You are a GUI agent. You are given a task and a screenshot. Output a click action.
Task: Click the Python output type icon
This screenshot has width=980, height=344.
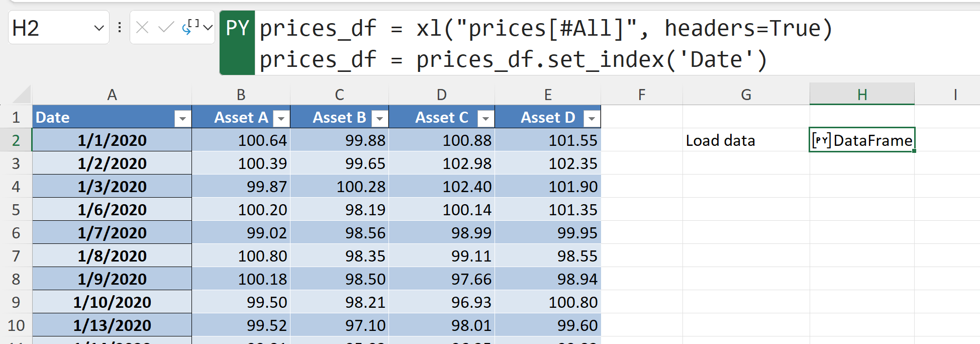pos(190,27)
